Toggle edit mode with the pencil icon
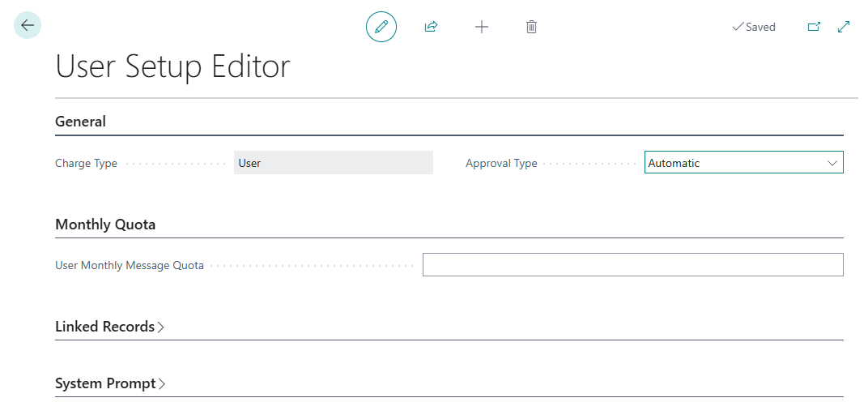Image resolution: width=868 pixels, height=415 pixels. [381, 27]
